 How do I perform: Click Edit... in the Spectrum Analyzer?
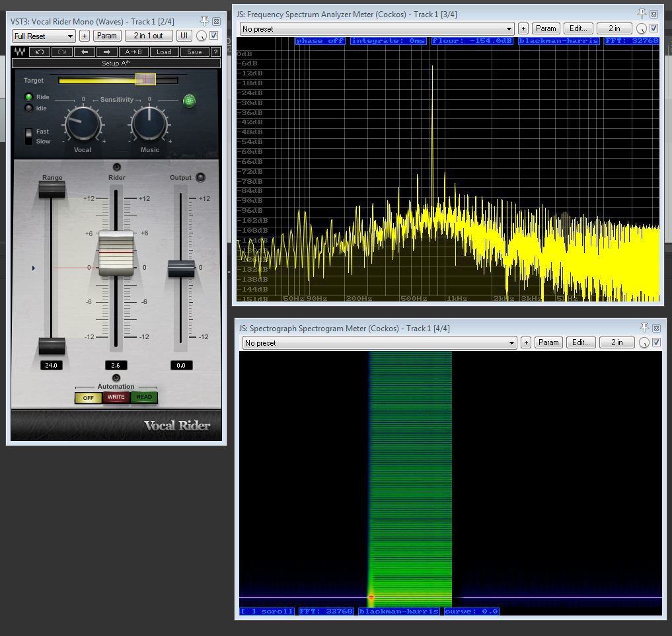[578, 28]
